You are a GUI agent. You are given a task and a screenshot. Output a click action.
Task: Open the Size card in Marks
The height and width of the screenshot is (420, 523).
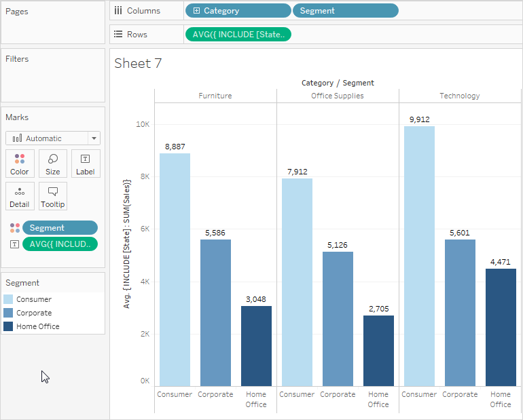pyautogui.click(x=53, y=164)
